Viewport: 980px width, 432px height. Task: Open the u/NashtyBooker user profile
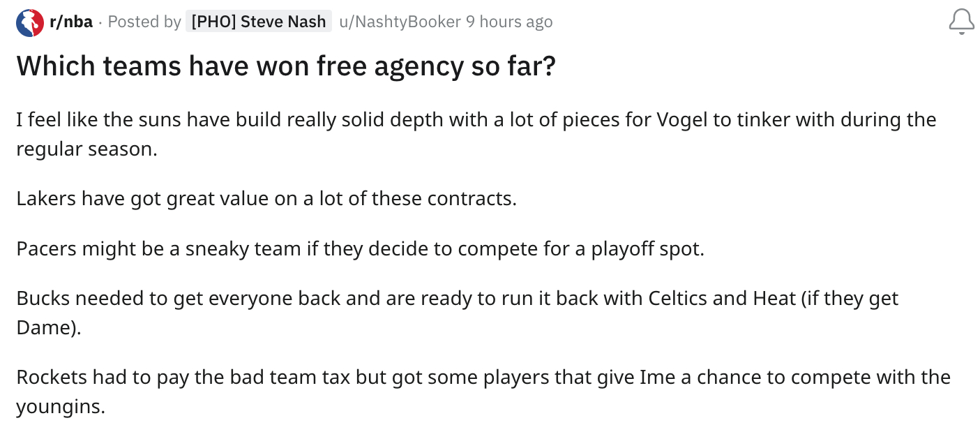[x=400, y=22]
